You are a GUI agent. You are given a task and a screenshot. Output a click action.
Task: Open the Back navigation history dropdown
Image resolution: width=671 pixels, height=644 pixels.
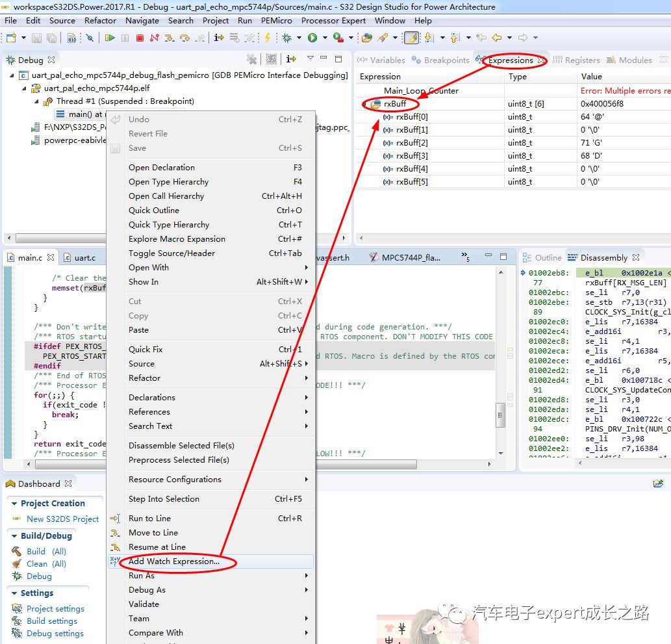point(509,38)
